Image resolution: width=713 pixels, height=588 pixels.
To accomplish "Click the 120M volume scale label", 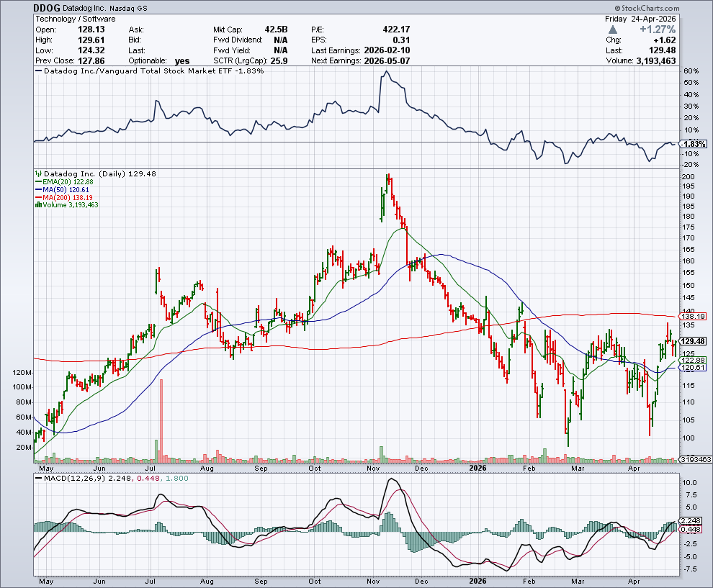I will (x=22, y=373).
